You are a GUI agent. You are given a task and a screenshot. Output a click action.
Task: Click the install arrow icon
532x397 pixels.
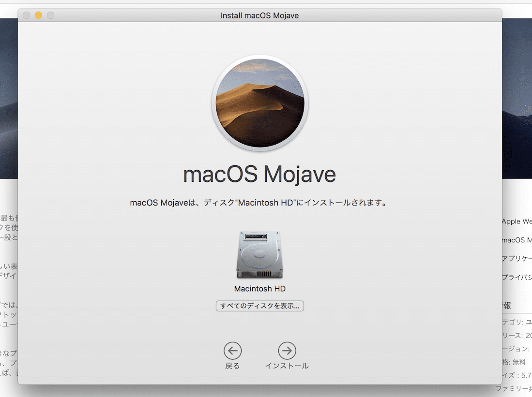[287, 351]
